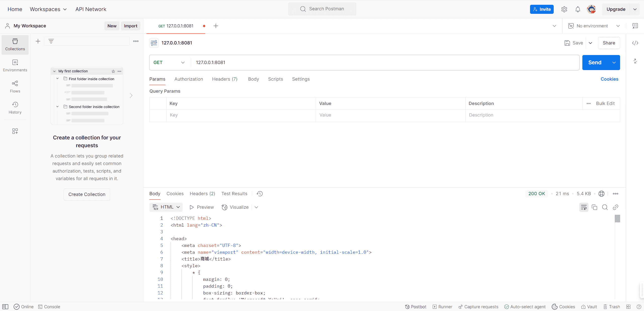Open the tabs list dropdown chevron
Viewport: 644px width, 311px height.
click(554, 26)
